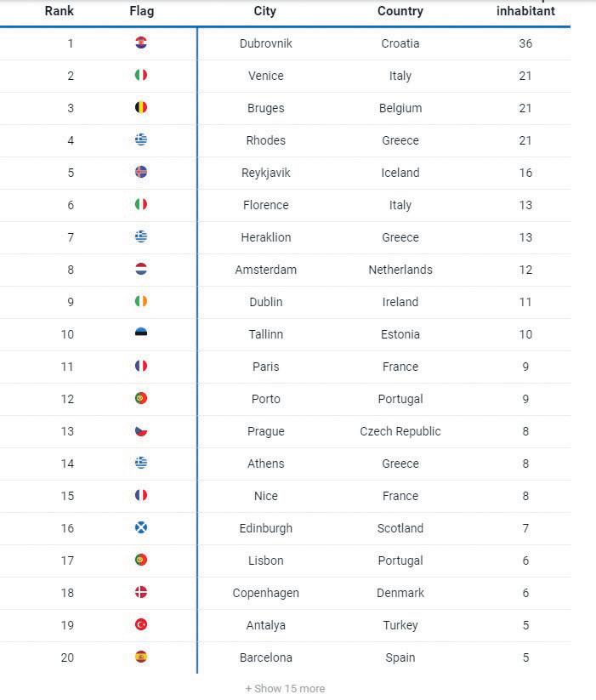Click the Scotland flag next to Edinburgh
Screen dimensions: 596x700
pos(141,527)
